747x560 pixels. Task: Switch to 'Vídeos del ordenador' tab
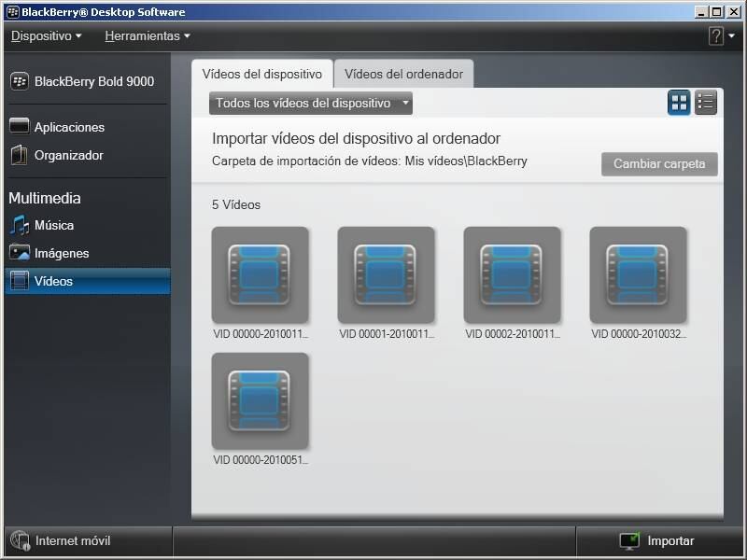(x=403, y=74)
